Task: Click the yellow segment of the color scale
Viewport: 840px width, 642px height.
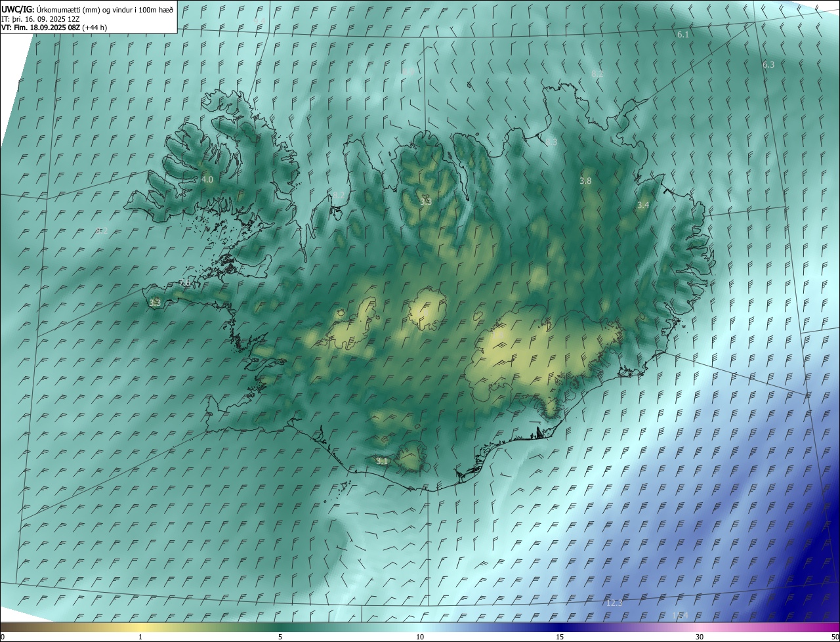Action: coord(140,627)
